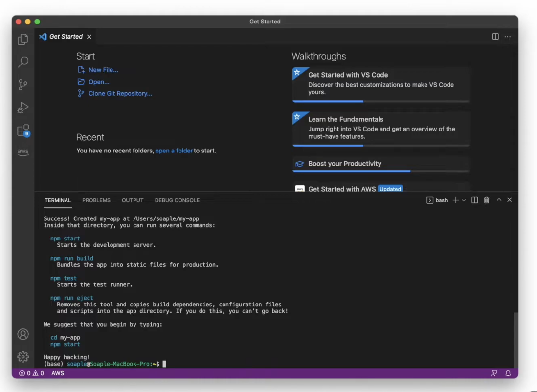Click progress bar under Boost your Productivity
This screenshot has width=537, height=392.
tap(380, 171)
